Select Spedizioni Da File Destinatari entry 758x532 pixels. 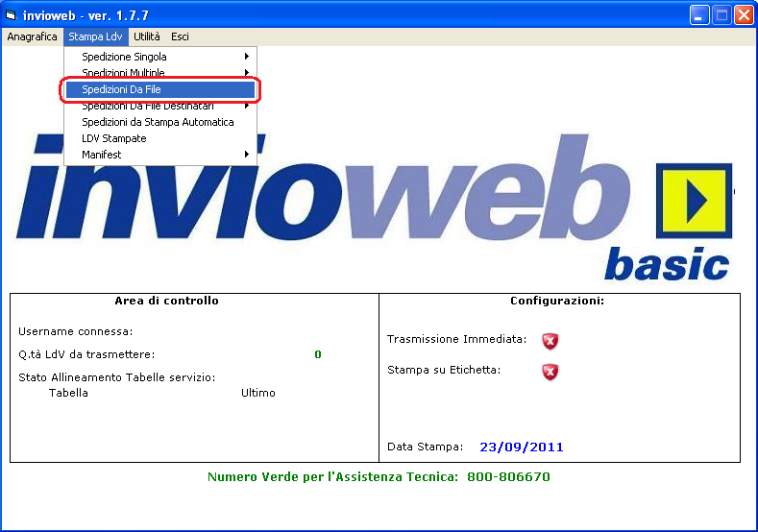[x=160, y=106]
